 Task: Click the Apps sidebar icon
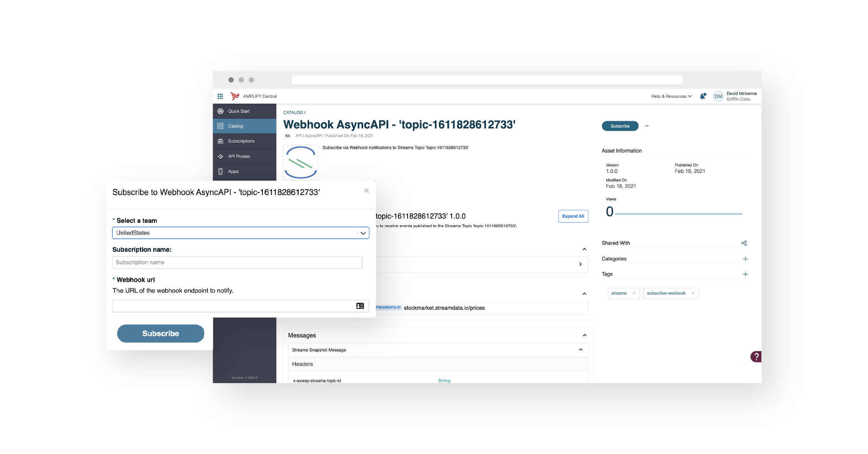220,171
